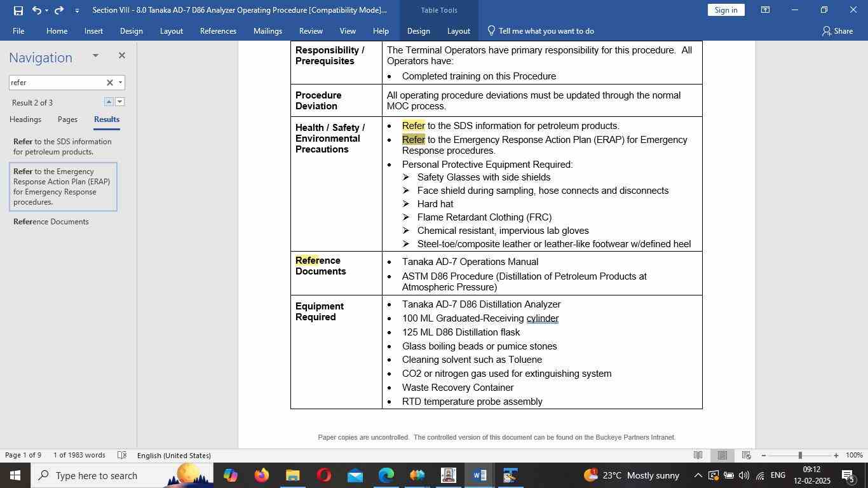Open the Undo history dropdown arrow
Screen dimensions: 868x488
pyautogui.click(x=47, y=10)
